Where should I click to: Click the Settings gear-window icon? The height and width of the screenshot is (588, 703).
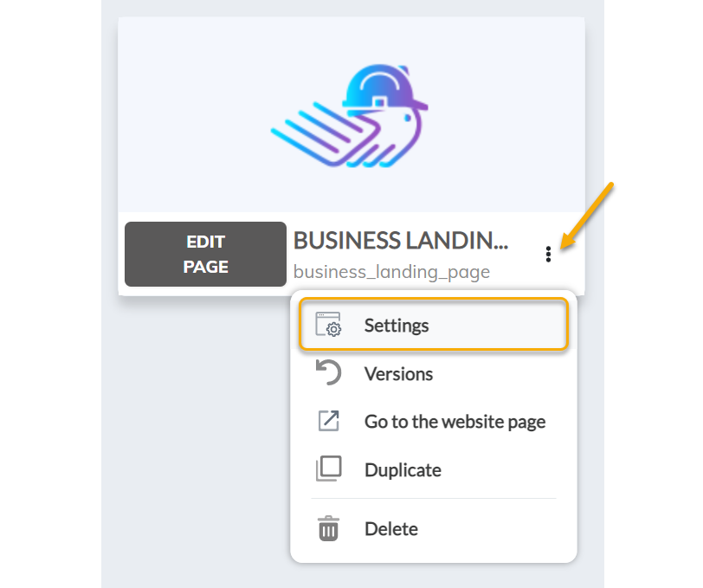328,324
